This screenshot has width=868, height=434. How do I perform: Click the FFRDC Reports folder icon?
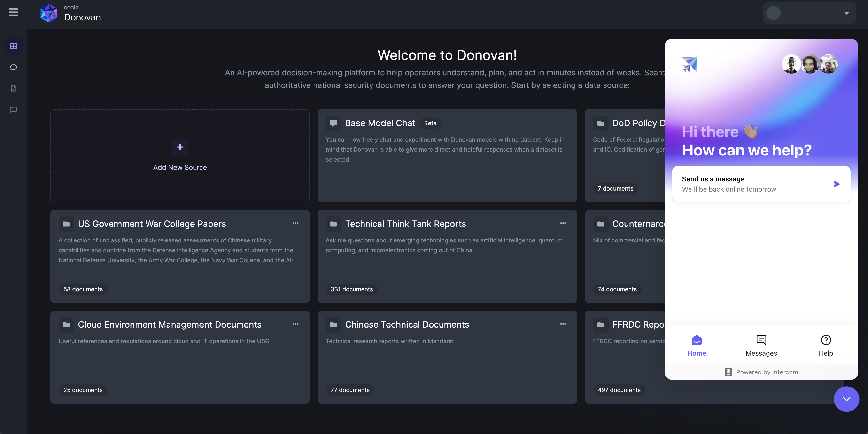tap(600, 325)
